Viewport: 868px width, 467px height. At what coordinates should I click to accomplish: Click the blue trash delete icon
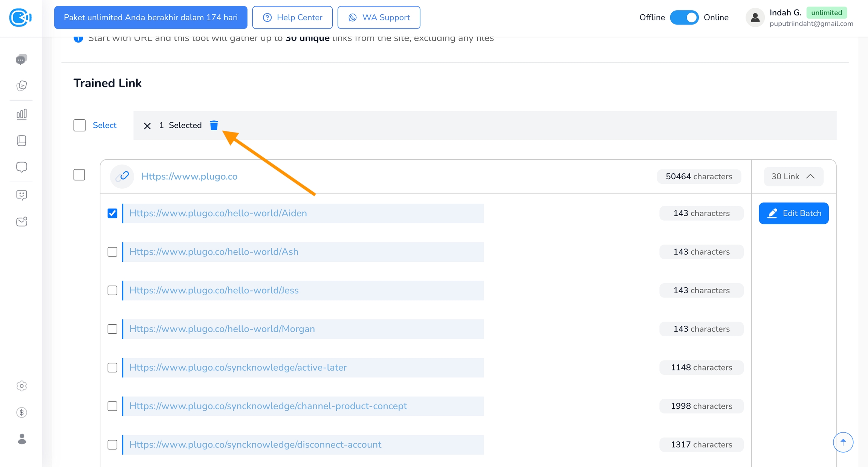pos(214,125)
